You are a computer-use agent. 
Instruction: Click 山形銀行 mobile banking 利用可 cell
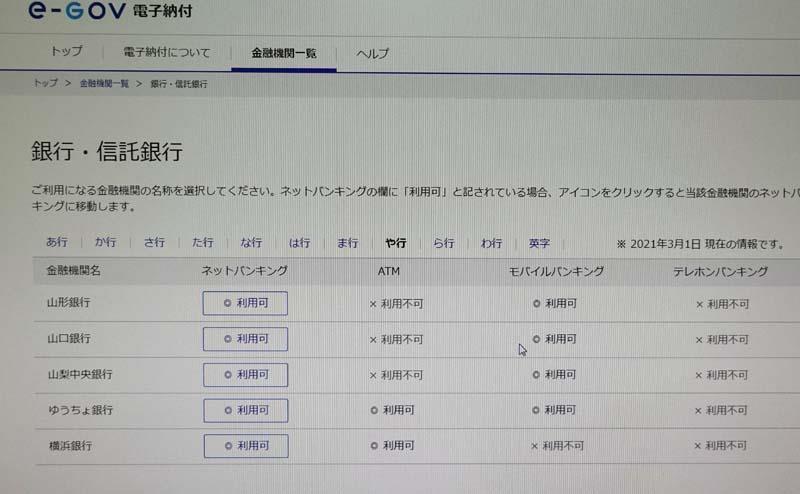coord(555,303)
